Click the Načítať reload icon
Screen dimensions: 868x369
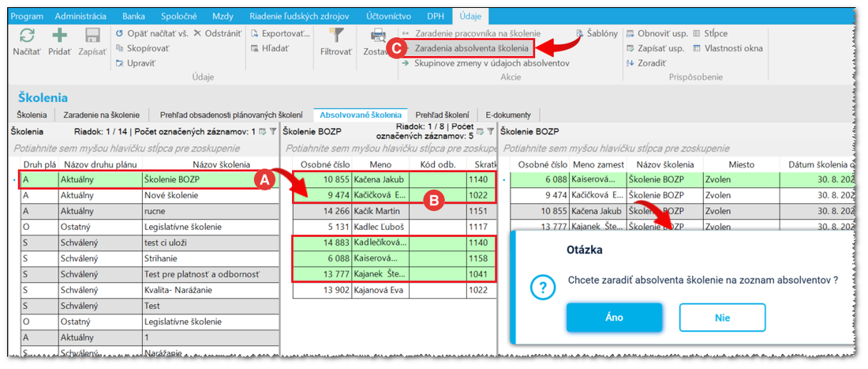(27, 36)
